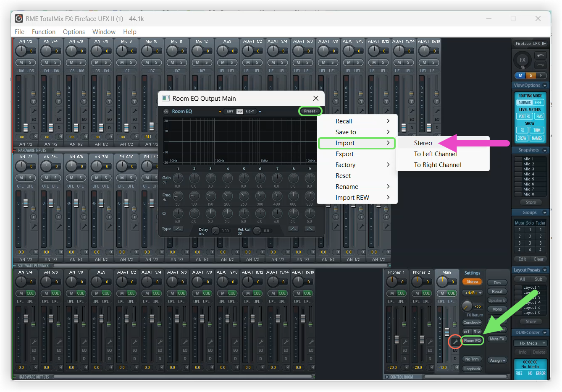Click the Delay ms knob in Room EQ

(x=215, y=230)
